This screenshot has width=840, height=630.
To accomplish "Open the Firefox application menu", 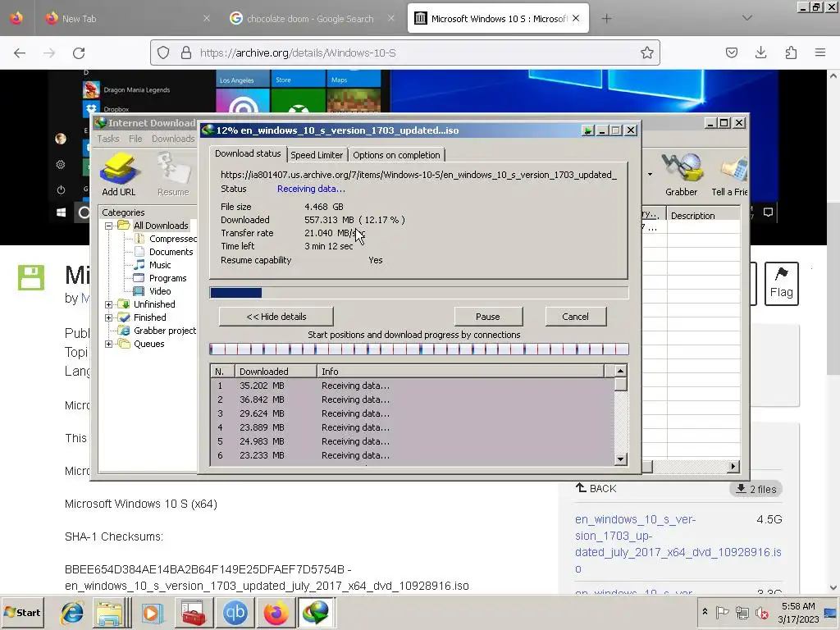I will tap(820, 52).
